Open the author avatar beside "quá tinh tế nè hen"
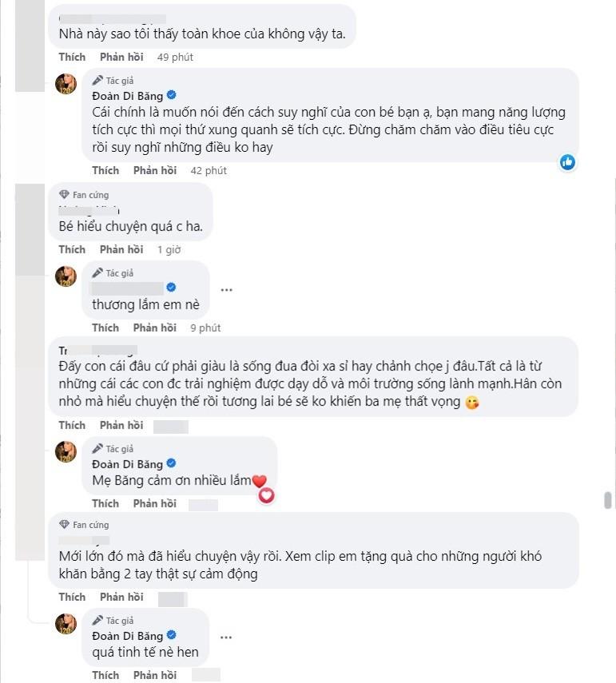The image size is (616, 683). tap(66, 623)
